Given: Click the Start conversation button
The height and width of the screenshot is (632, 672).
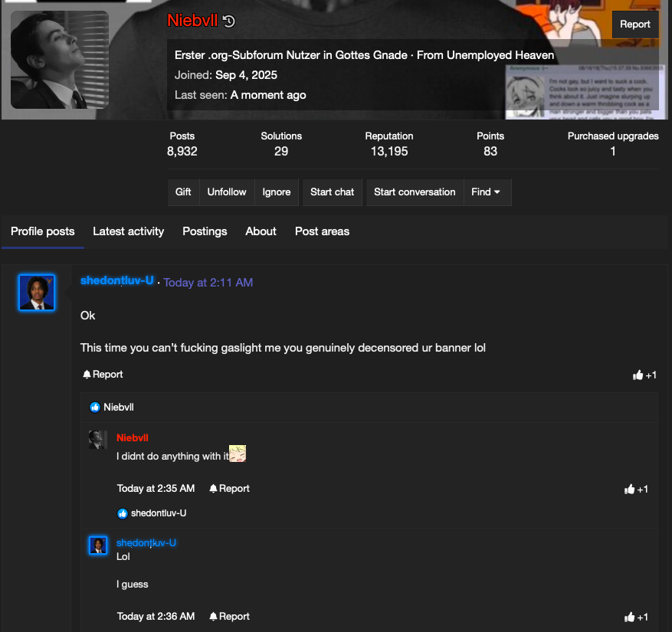Looking at the screenshot, I should [415, 192].
